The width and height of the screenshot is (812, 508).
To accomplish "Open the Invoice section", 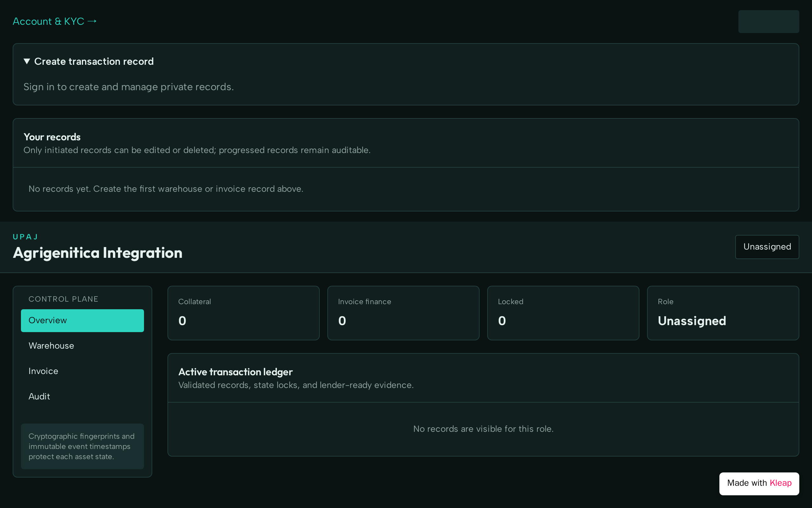I will point(82,371).
